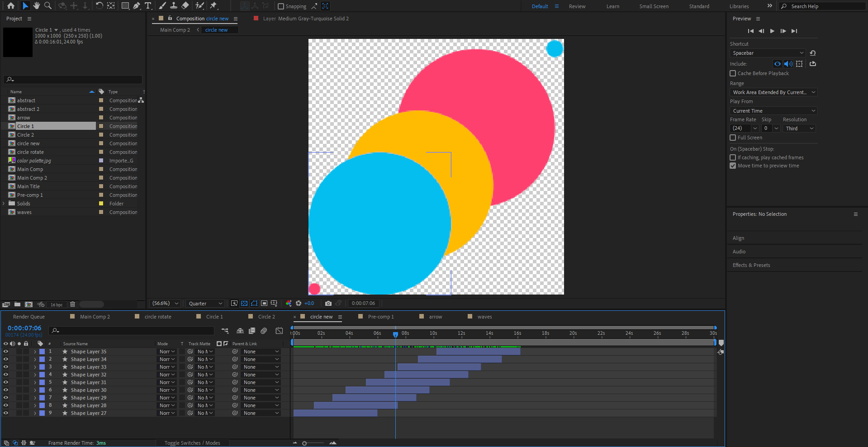Play the preview
The image size is (868, 447).
click(772, 31)
